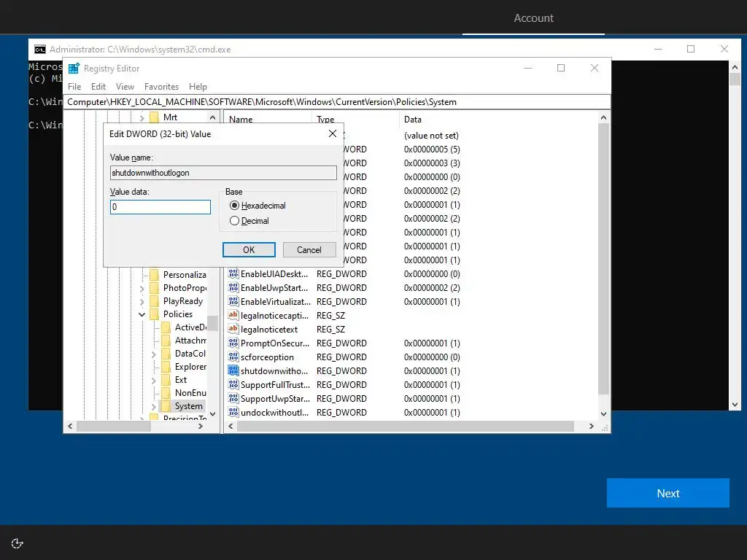Click the Policies folder icon
Viewport: 747px width, 560px height.
154,314
